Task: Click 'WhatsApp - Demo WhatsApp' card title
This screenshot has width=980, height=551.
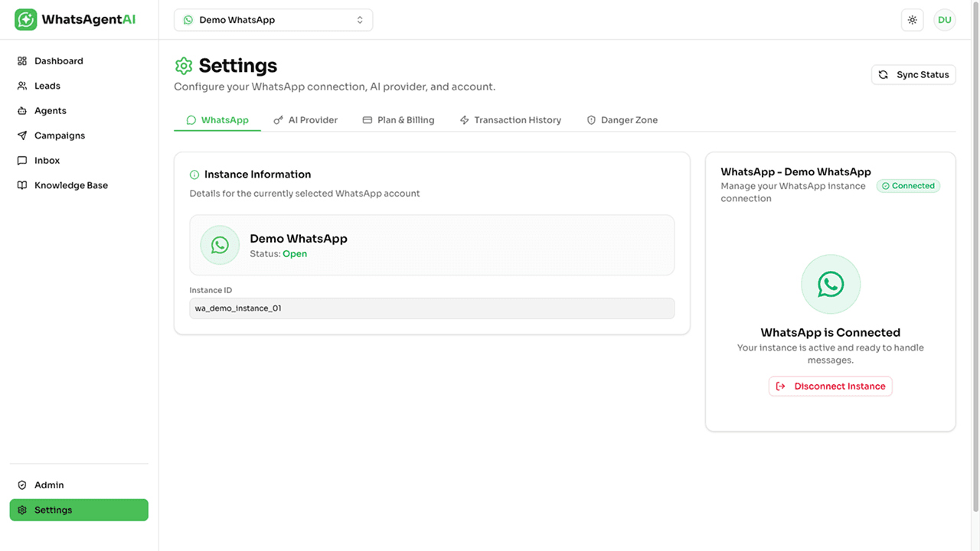Action: coord(796,172)
